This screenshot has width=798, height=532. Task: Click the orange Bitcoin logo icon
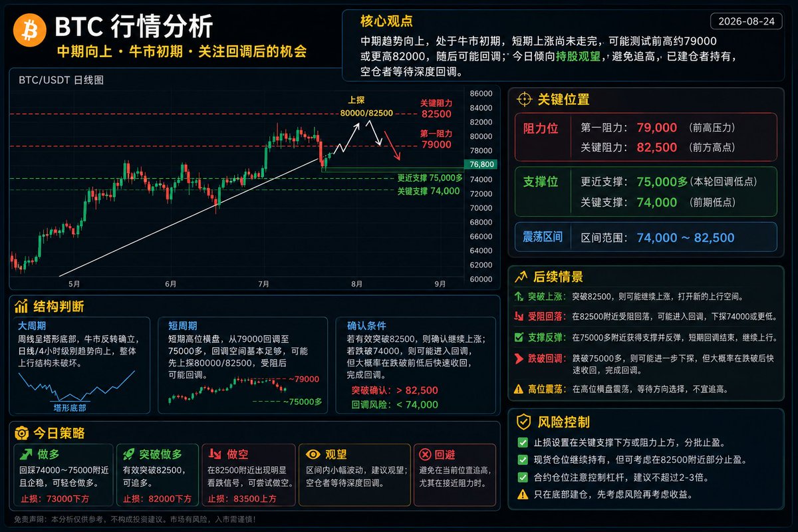30,30
